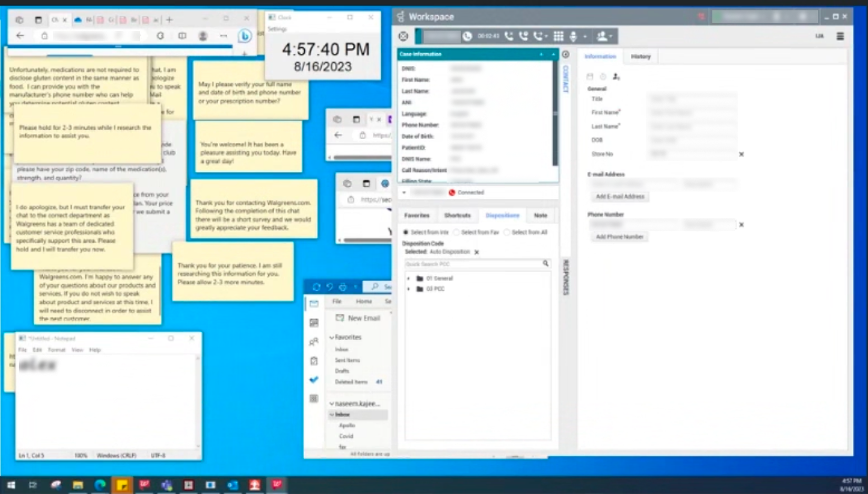Select Sent Items folder in Outlook favorites

347,360
